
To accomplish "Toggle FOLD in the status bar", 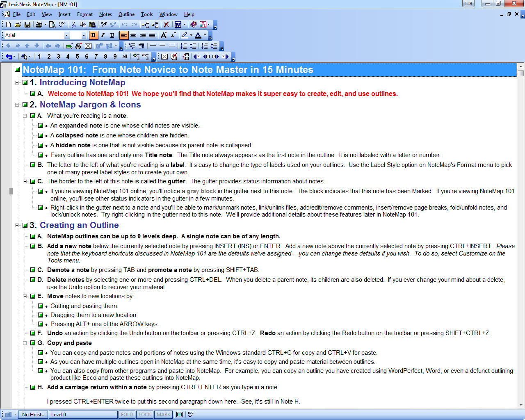I will click(127, 415).
